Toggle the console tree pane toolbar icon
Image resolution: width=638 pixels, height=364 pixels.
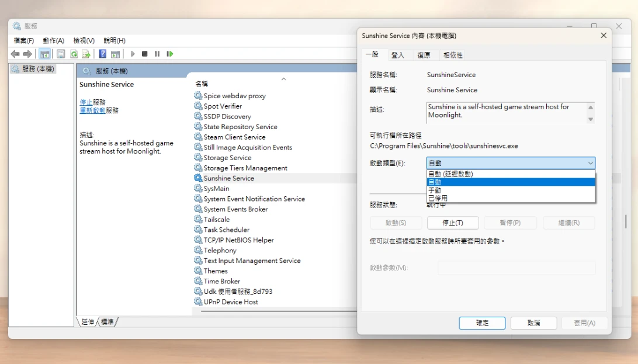pyautogui.click(x=45, y=54)
